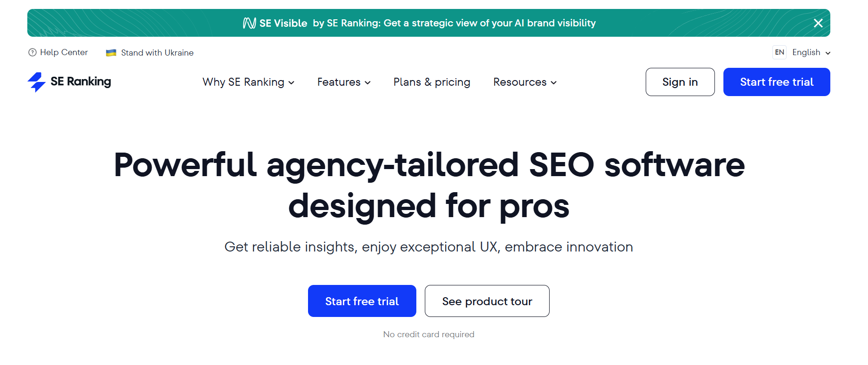This screenshot has width=868, height=365.
Task: Open the Why SE Ranking dropdown
Action: pos(248,82)
